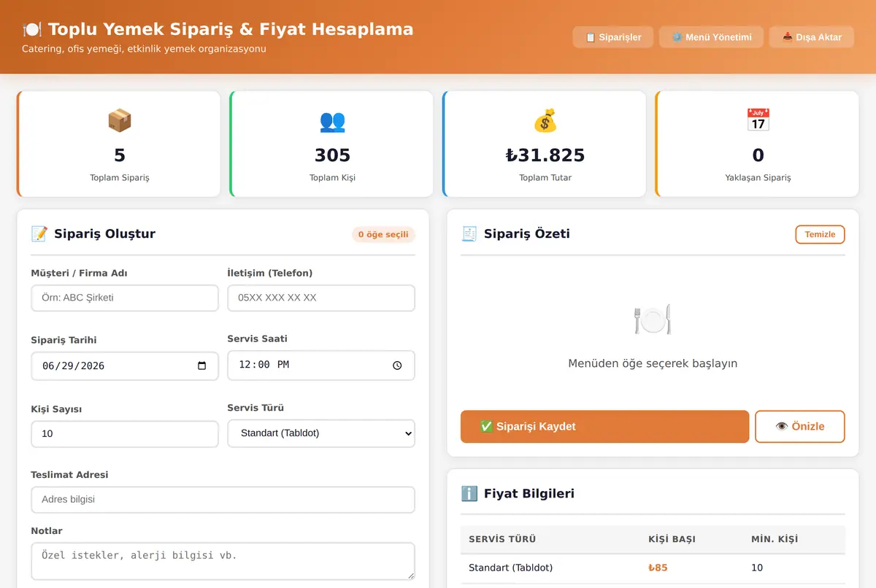Open Menü Yönetimi
Screen dimensions: 876x588
pos(711,37)
